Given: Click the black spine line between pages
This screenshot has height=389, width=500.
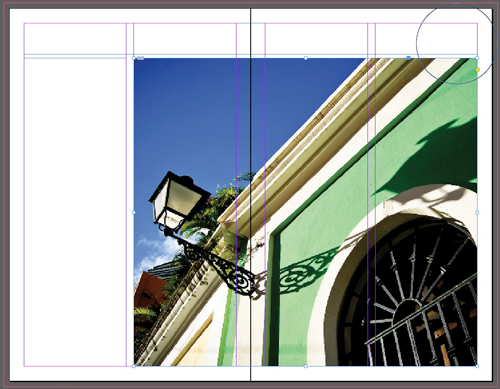Looking at the screenshot, I should click(250, 195).
